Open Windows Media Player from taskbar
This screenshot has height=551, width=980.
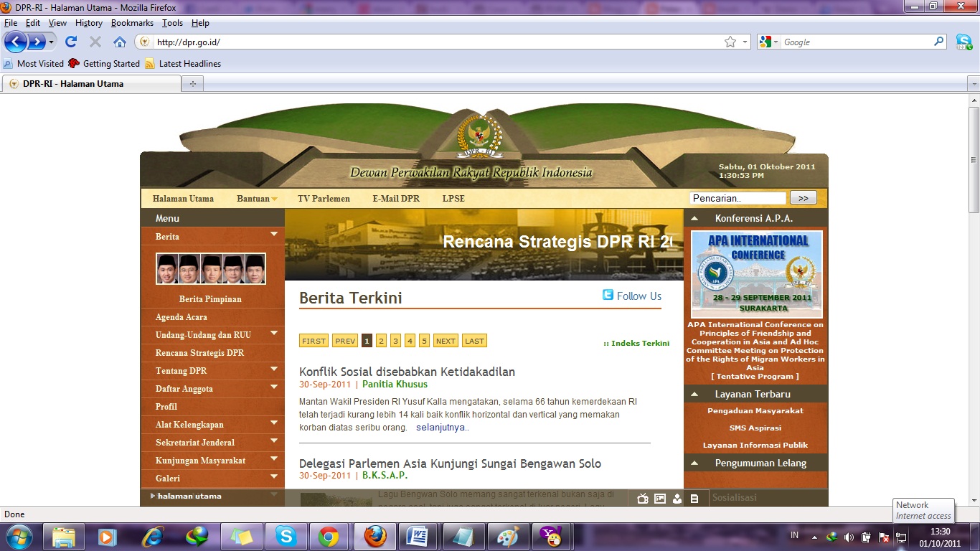(108, 536)
